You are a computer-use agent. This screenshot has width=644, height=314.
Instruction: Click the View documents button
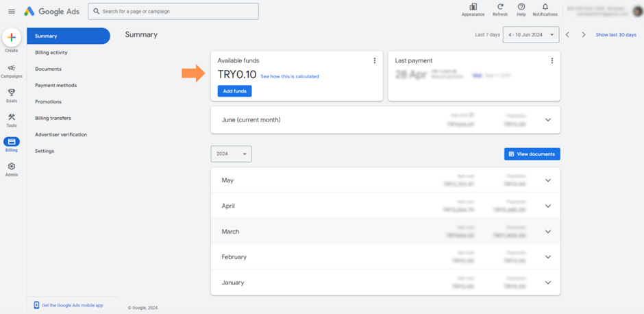tap(532, 154)
